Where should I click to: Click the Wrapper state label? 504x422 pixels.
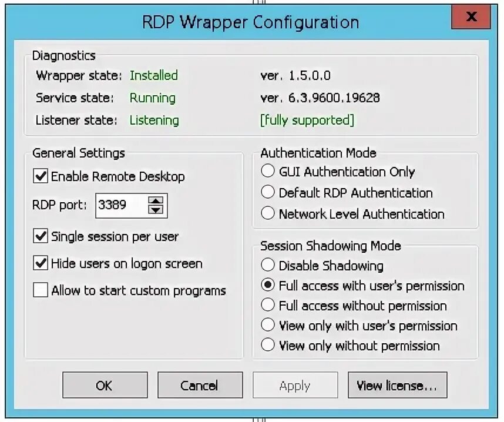[79, 76]
